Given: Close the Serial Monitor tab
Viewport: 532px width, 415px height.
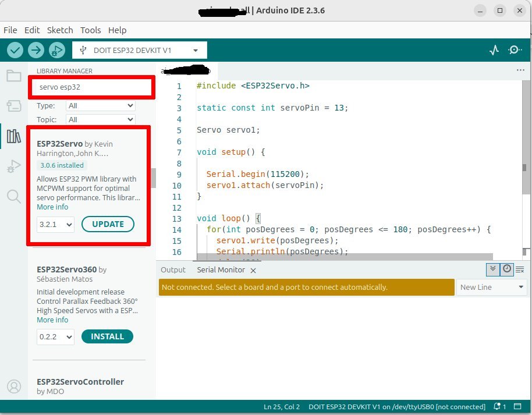Looking at the screenshot, I should (x=253, y=271).
